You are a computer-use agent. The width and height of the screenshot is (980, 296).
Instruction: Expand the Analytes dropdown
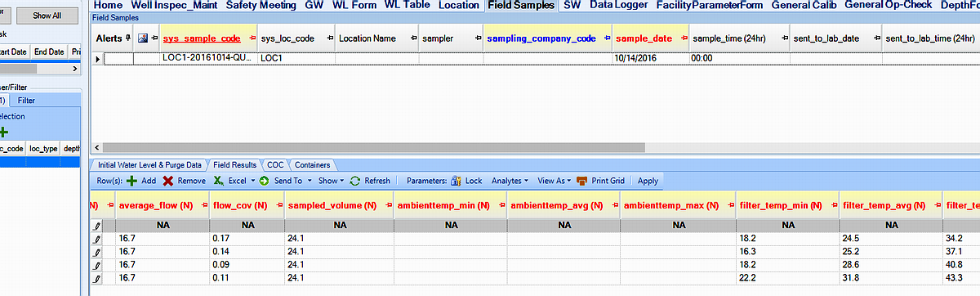tap(510, 181)
